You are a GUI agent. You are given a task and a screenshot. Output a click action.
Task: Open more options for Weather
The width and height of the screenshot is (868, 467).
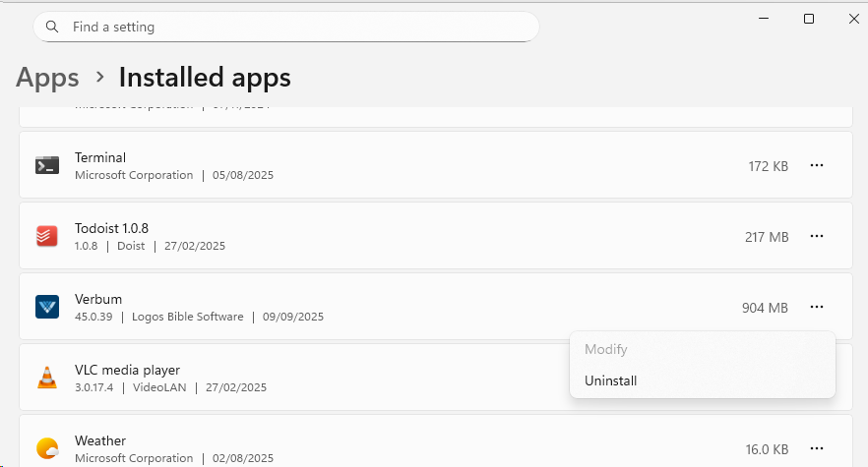pyautogui.click(x=817, y=448)
